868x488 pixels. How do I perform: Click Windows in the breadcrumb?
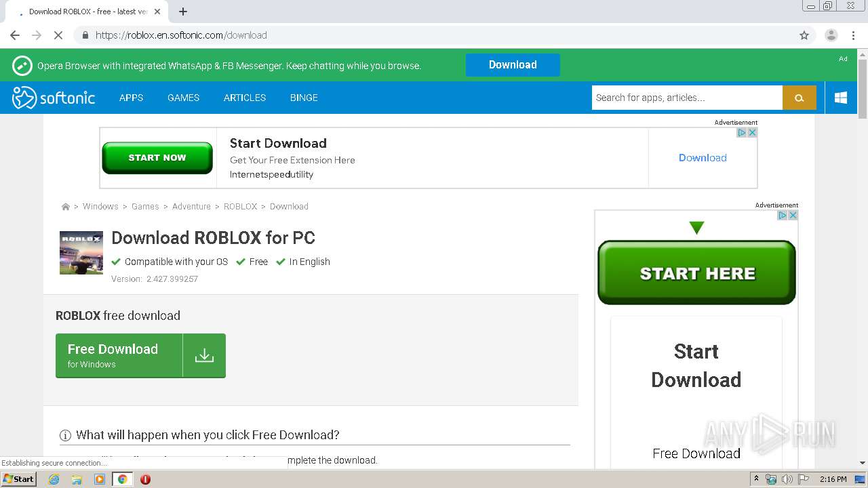click(x=100, y=207)
